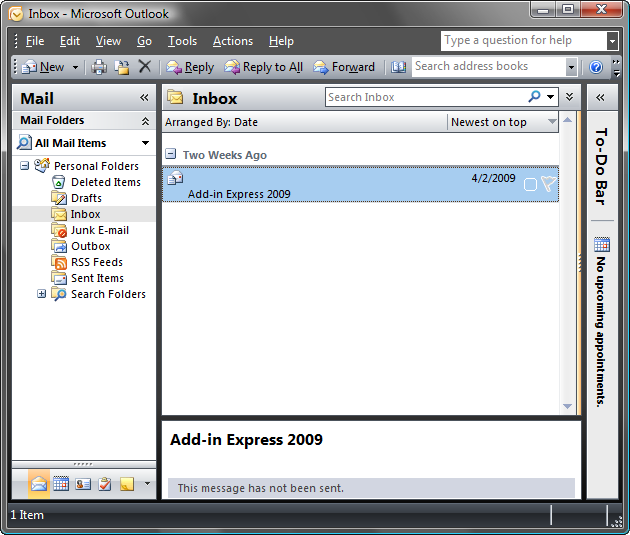Select the Add-in Express 2009 message
Screen dimensions: 630x535
[x=360, y=185]
